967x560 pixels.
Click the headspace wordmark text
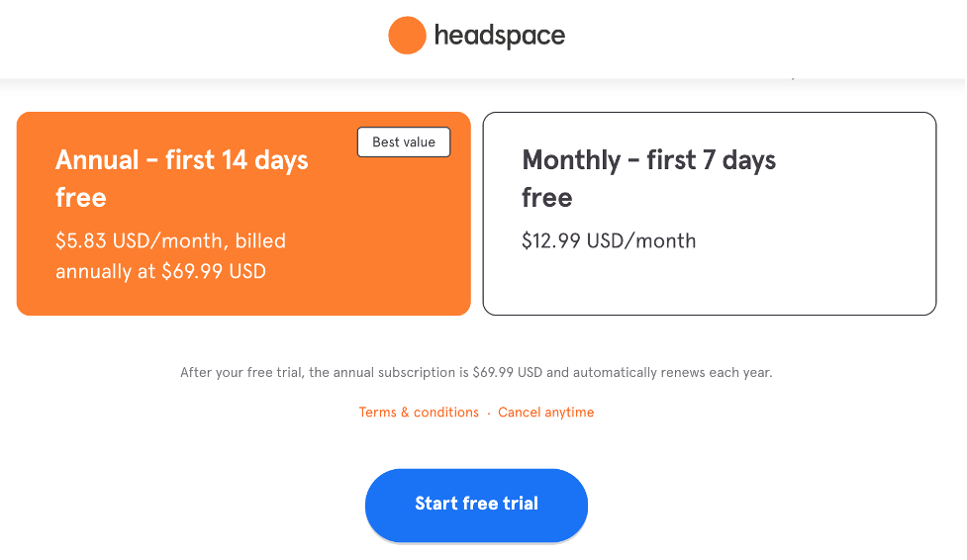pyautogui.click(x=500, y=36)
